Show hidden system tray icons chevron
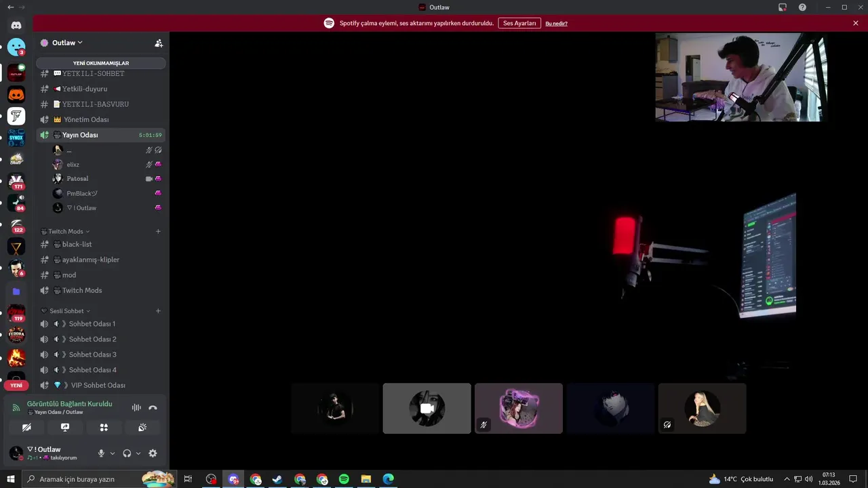The width and height of the screenshot is (868, 488). coord(787,479)
